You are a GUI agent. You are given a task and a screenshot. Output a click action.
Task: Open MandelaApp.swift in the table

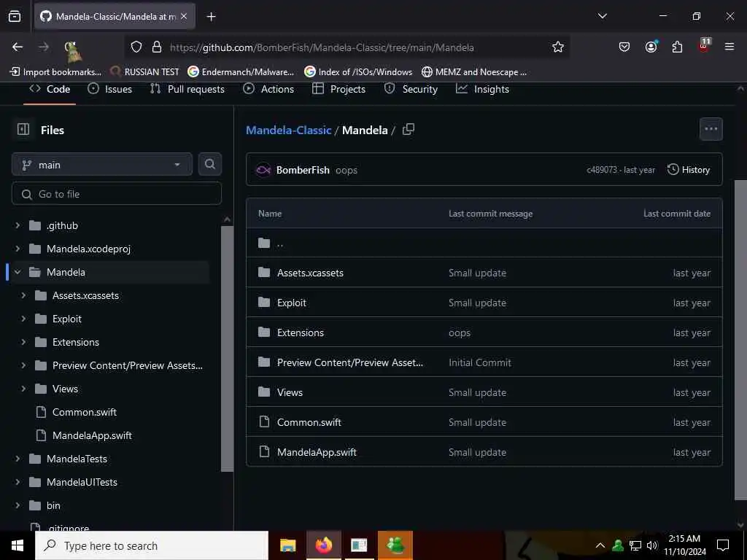click(317, 452)
